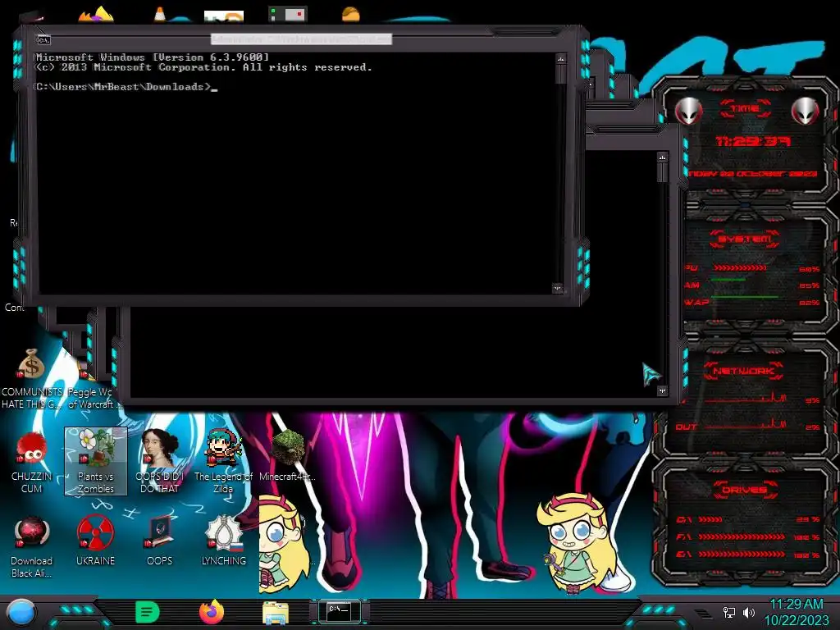Viewport: 840px width, 630px height.
Task: Click the TIME header on the widget
Action: click(745, 109)
